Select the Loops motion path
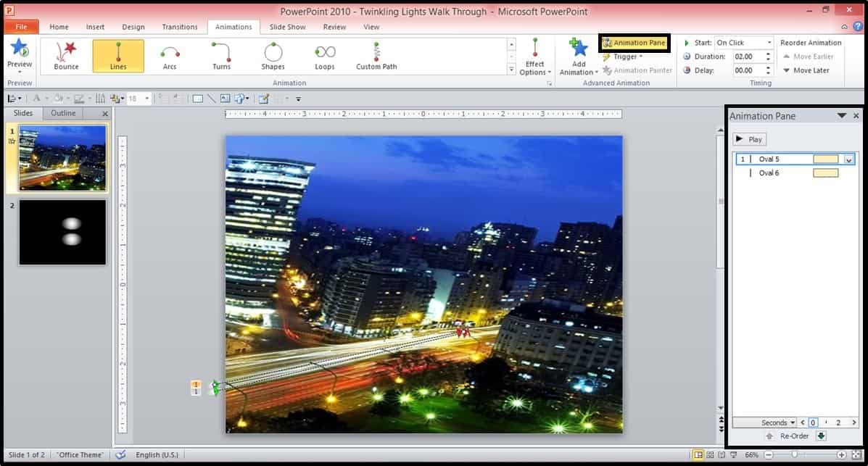Viewport: 868px width, 466px height. point(324,56)
